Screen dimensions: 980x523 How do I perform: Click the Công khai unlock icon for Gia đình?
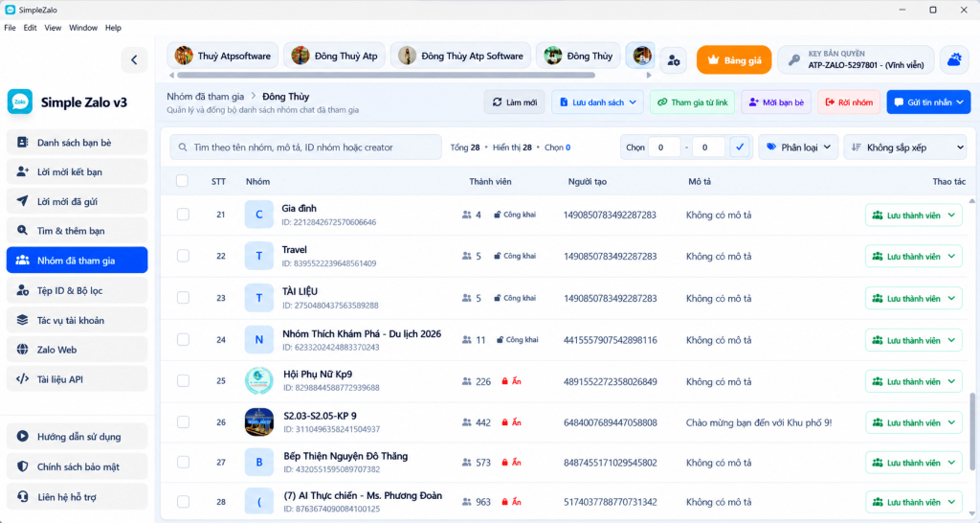point(498,215)
